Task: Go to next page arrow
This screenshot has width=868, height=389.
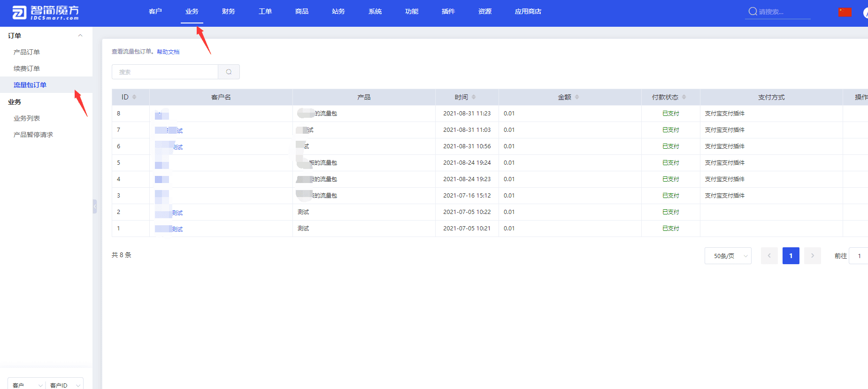Action: coord(813,256)
